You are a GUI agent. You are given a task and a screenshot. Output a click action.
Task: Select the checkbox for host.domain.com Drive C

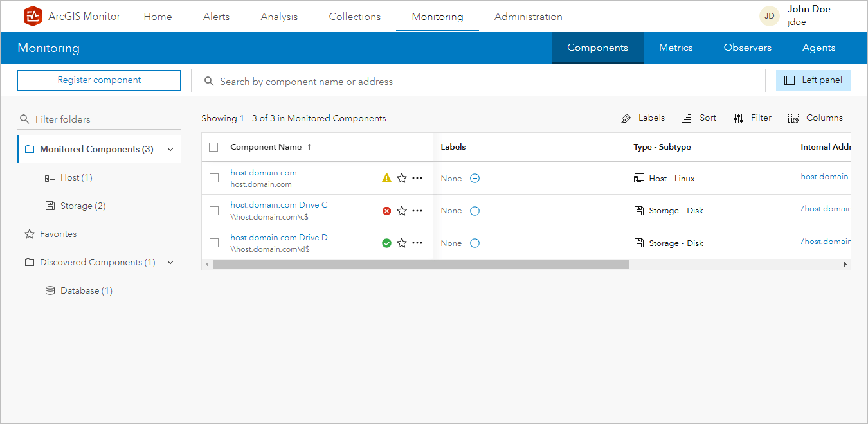[x=214, y=210]
